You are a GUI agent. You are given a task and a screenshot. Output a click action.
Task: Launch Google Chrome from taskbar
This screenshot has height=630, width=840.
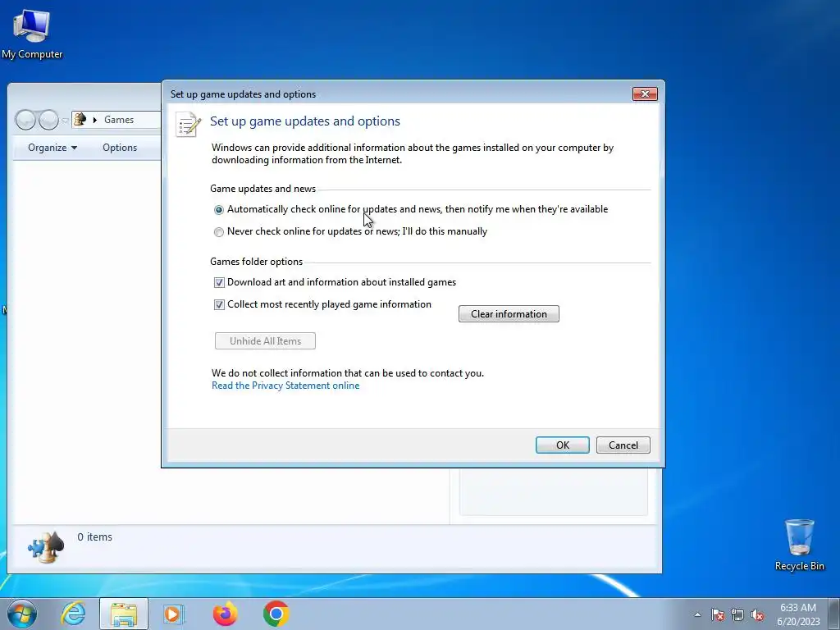coord(276,614)
